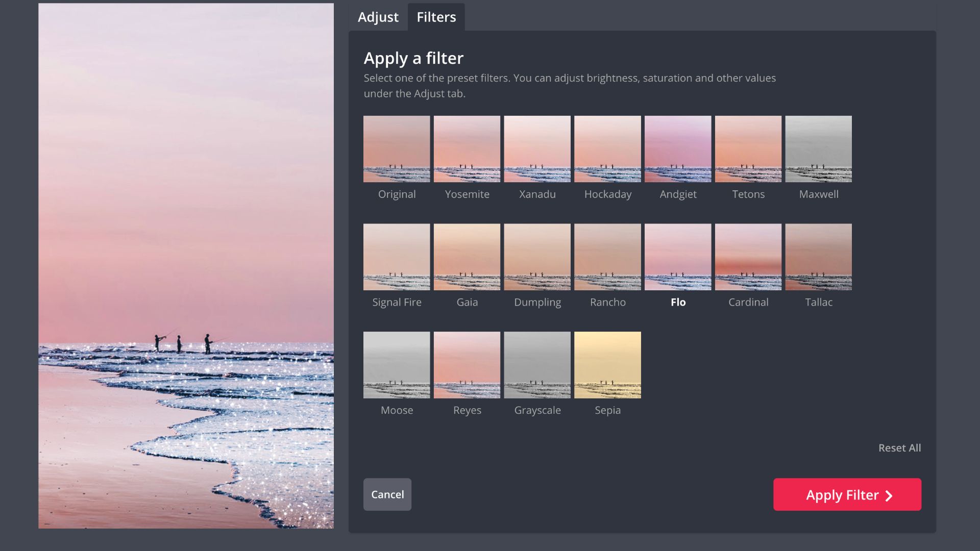Click the Reset All link
The width and height of the screenshot is (980, 551).
pos(899,448)
